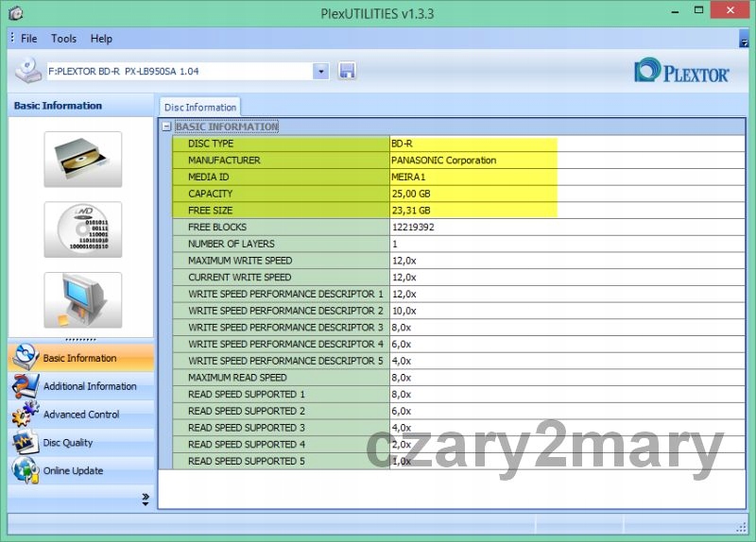Maximize the PlexUTILITIES window
This screenshot has height=542, width=756.
pos(698,10)
